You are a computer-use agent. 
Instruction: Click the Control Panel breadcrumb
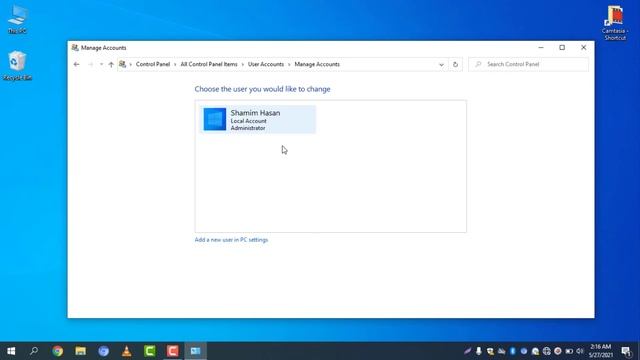click(153, 64)
